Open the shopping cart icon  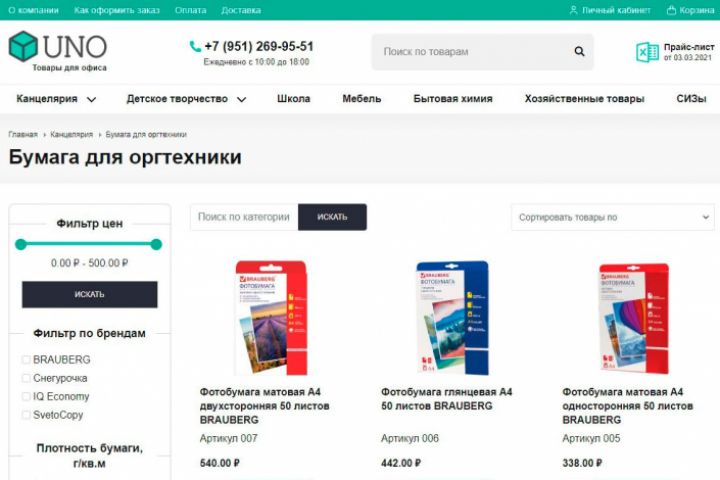(x=671, y=10)
